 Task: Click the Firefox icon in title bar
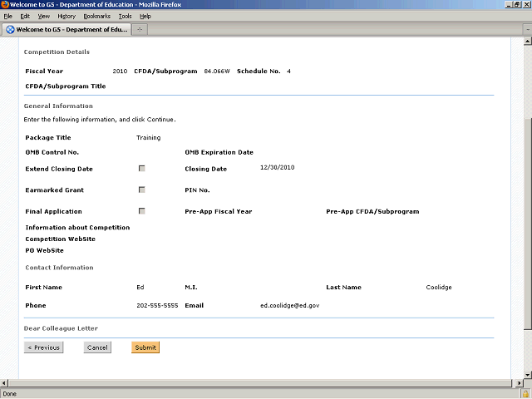coord(4,4)
